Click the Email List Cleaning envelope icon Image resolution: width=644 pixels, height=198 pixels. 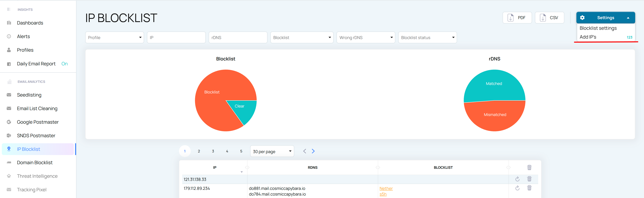point(9,108)
